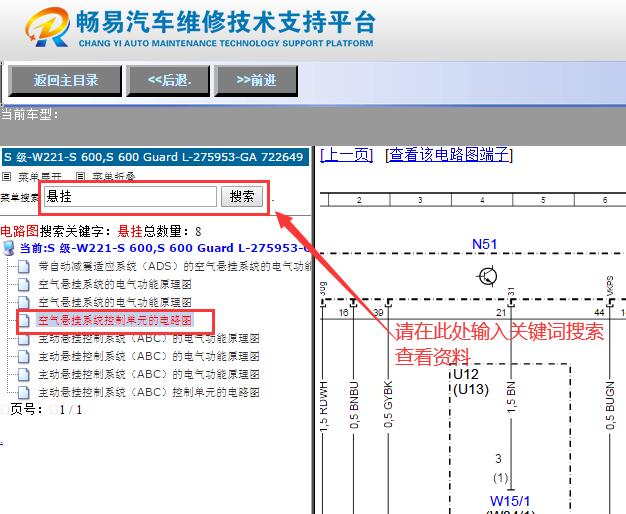The width and height of the screenshot is (626, 514).
Task: Click the computer icon beside 当前:S 级-W221
Action: tap(8, 248)
